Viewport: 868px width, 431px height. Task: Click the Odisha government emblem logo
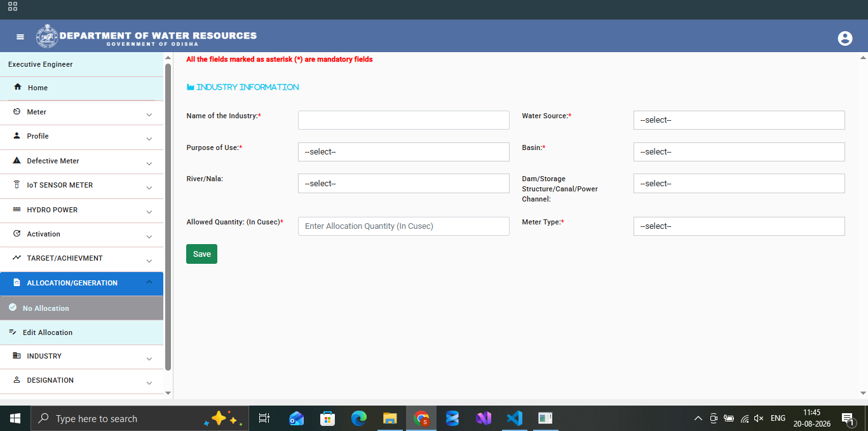46,36
